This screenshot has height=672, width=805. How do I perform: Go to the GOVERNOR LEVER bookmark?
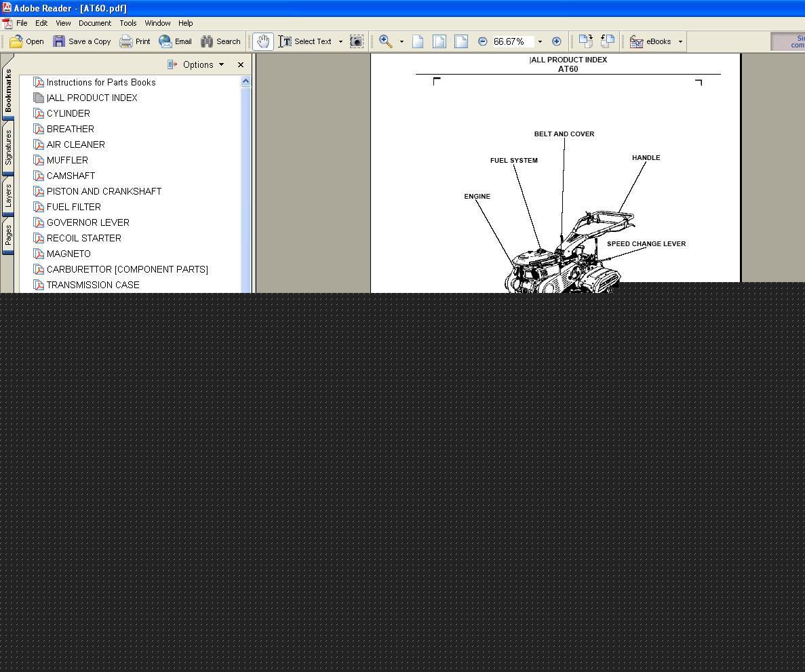(87, 222)
